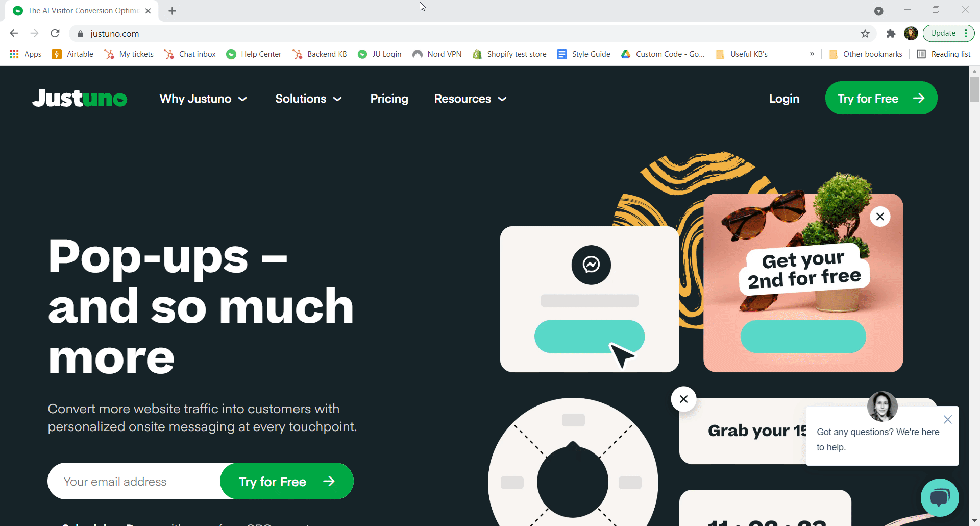
Task: Go to the Pricing page
Action: (x=389, y=99)
